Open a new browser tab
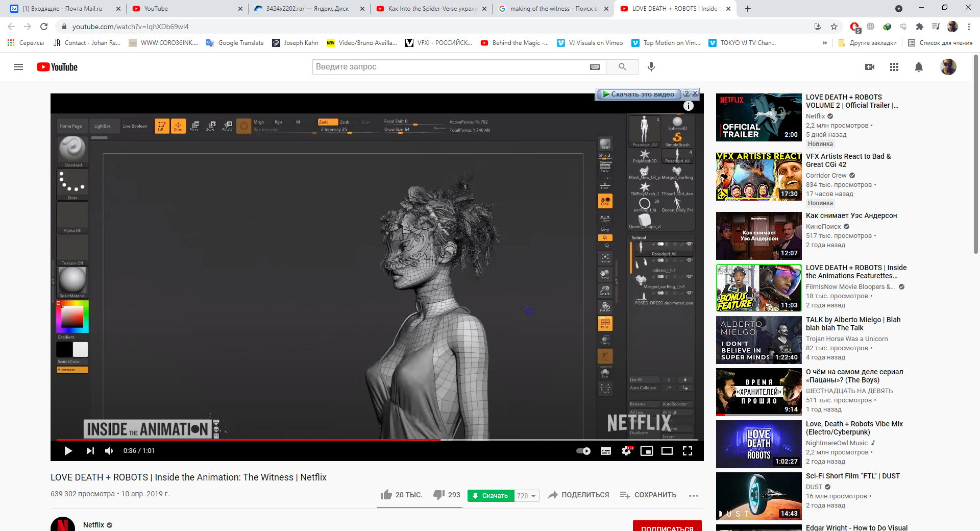The image size is (980, 531). 748,9
